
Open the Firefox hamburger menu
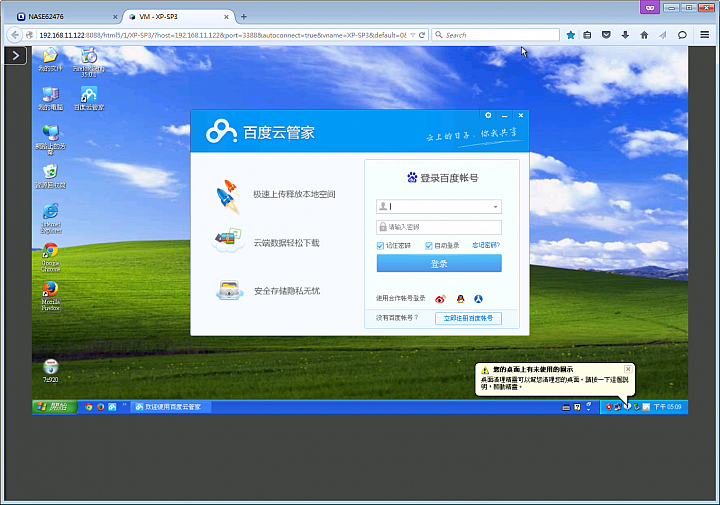point(704,35)
